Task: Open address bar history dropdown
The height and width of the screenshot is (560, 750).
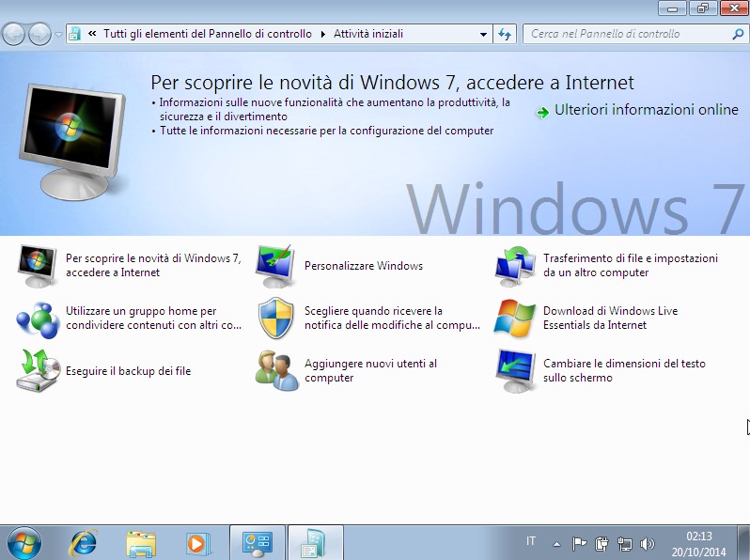Action: pos(483,34)
